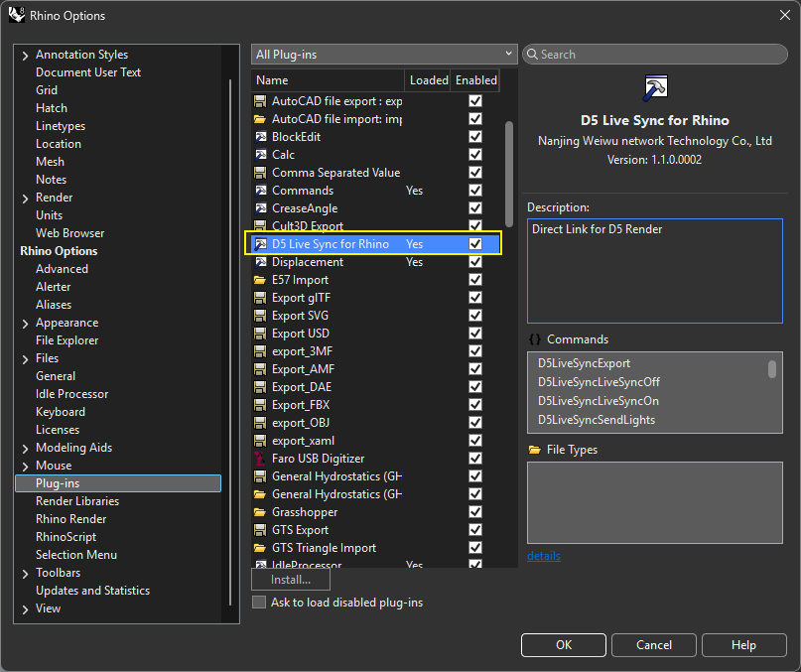Uncheck the Faro USB Digitizer checkbox
The width and height of the screenshot is (801, 672).
475,459
